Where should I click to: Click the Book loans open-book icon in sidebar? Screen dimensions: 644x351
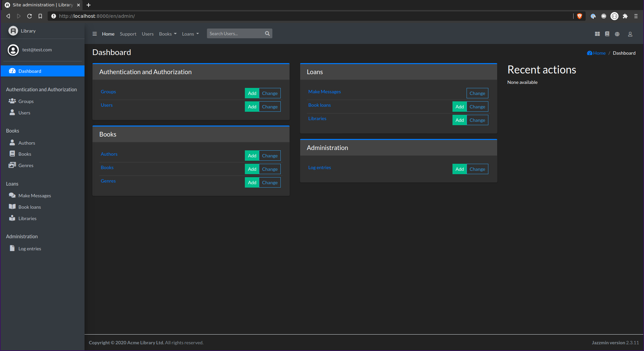12,207
